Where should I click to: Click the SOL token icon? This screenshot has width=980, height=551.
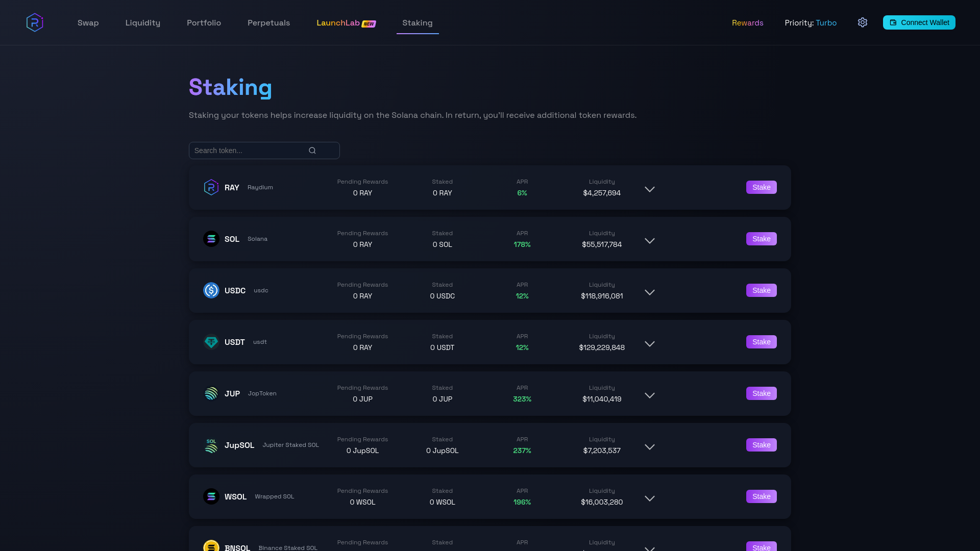tap(211, 239)
